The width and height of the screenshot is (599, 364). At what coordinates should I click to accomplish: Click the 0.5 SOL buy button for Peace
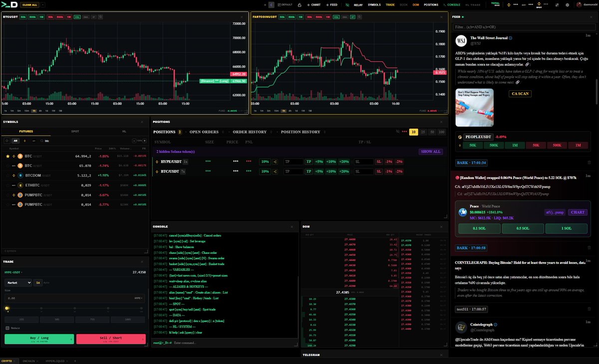[x=523, y=228]
